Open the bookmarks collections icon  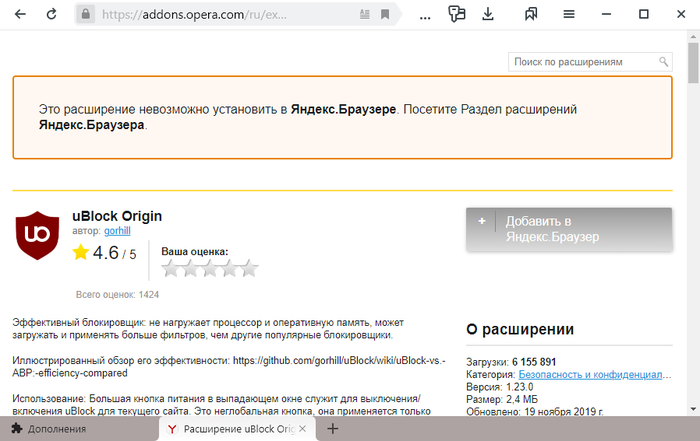[x=531, y=15]
